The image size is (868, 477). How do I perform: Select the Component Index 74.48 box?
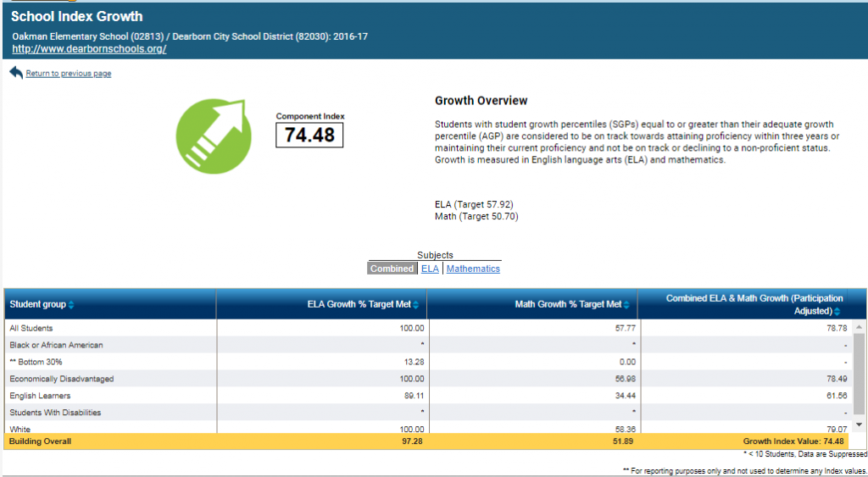(309, 135)
